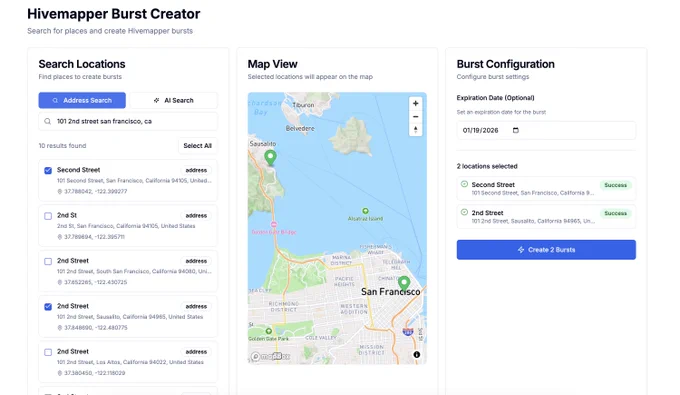Click the pin icon beside 37.789694 coordinates
Image resolution: width=680 pixels, height=395 pixels.
[x=60, y=237]
